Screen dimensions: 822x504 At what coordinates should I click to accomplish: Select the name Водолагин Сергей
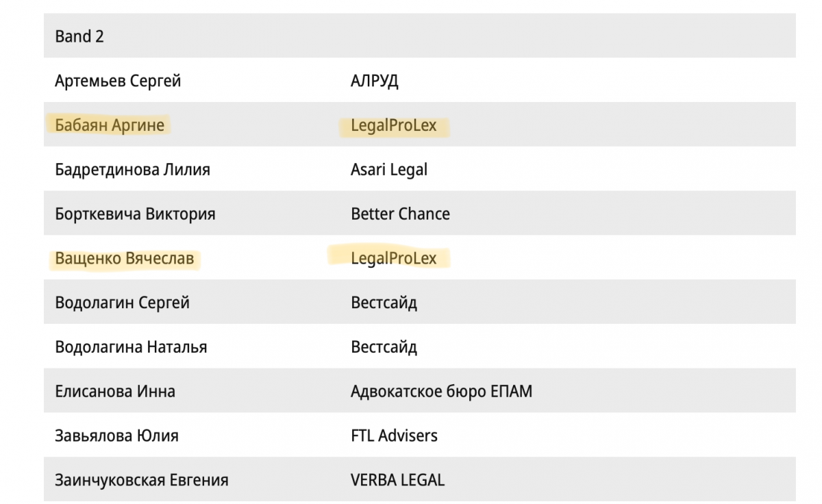click(123, 303)
